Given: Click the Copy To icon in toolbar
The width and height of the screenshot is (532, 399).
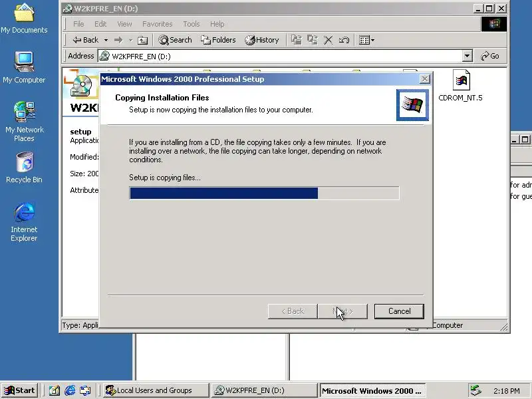Looking at the screenshot, I should [312, 40].
